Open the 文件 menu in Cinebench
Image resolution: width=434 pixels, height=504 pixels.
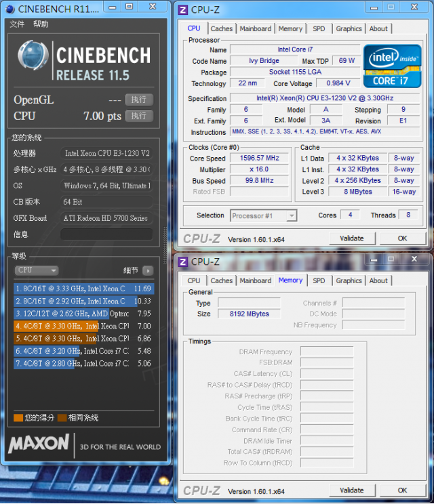click(x=17, y=24)
